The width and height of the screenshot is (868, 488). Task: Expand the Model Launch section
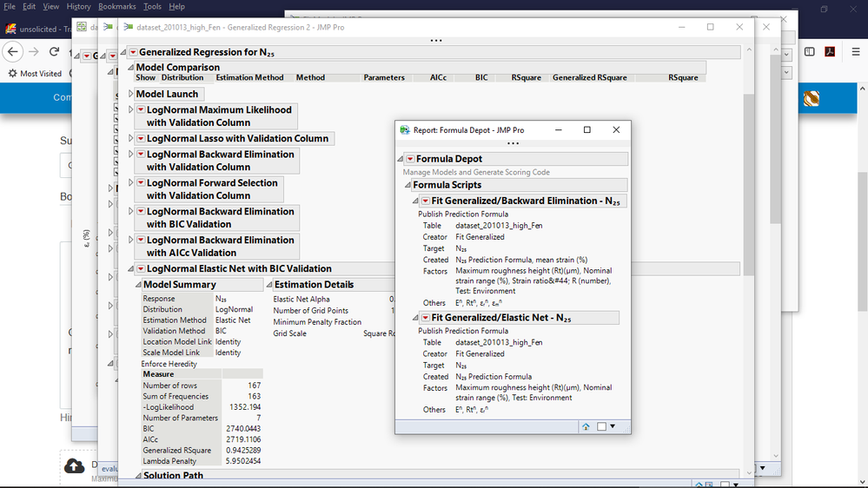click(131, 94)
